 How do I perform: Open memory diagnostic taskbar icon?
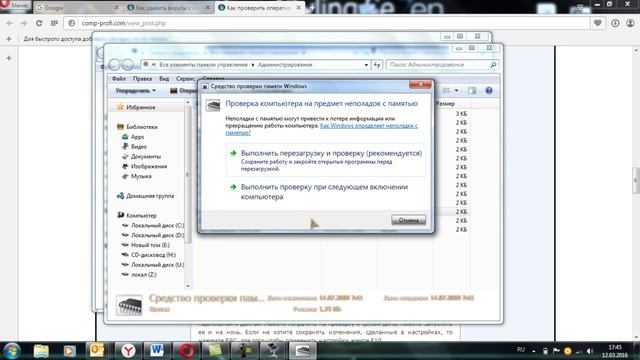[302, 351]
